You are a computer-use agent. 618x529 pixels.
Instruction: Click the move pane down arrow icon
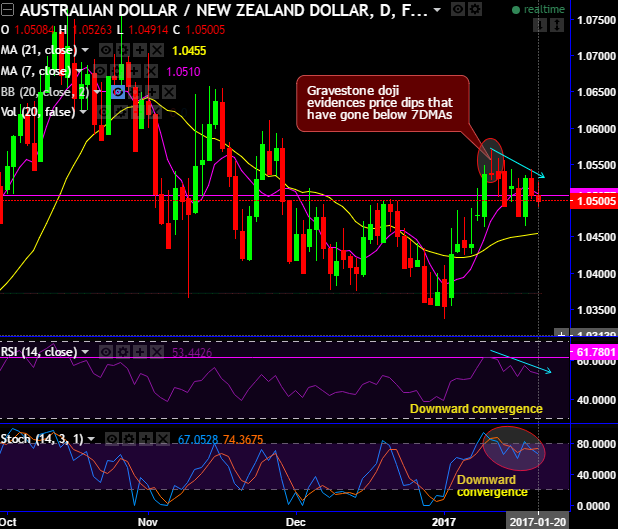click(540, 25)
